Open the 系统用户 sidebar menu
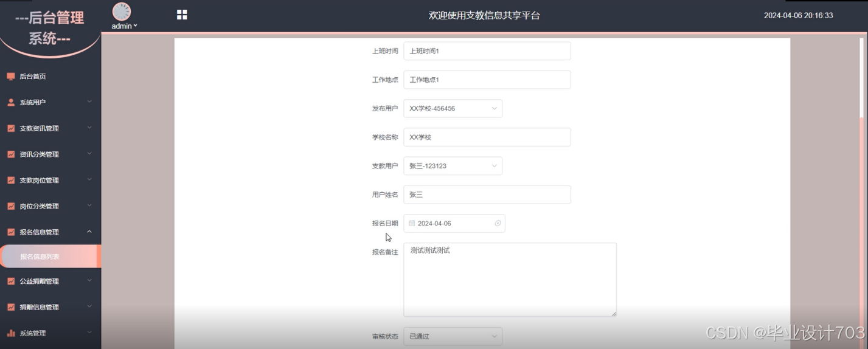 point(50,103)
